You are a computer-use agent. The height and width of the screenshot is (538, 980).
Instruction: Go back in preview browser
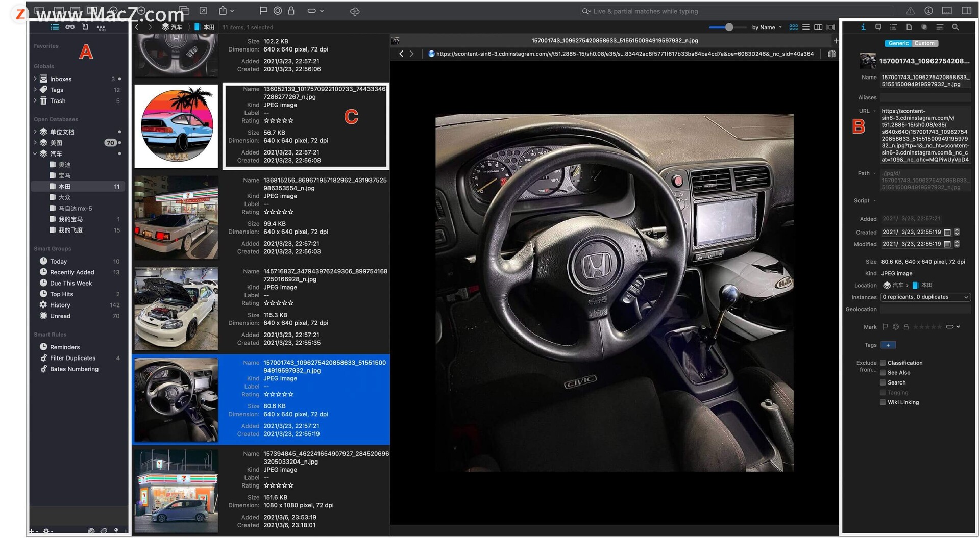(x=401, y=54)
